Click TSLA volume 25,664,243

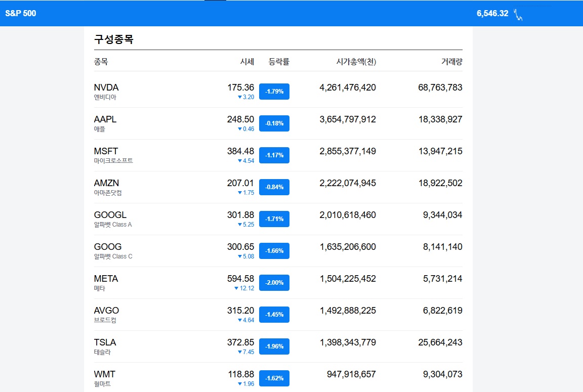click(440, 342)
